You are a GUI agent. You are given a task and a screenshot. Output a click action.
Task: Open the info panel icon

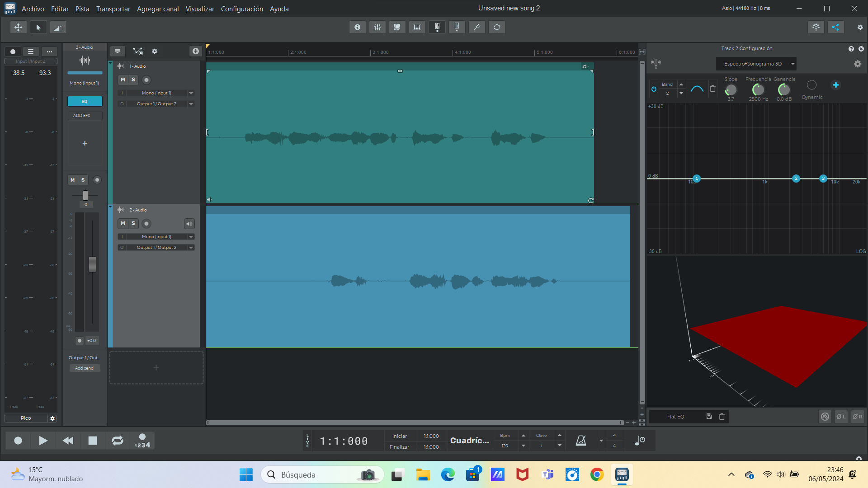357,27
